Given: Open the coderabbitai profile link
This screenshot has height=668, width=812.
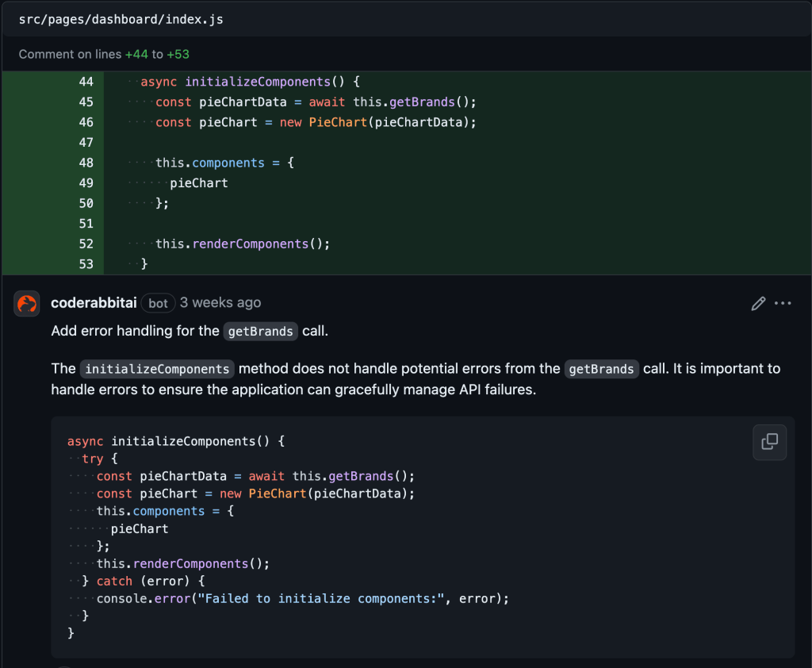Looking at the screenshot, I should point(94,302).
